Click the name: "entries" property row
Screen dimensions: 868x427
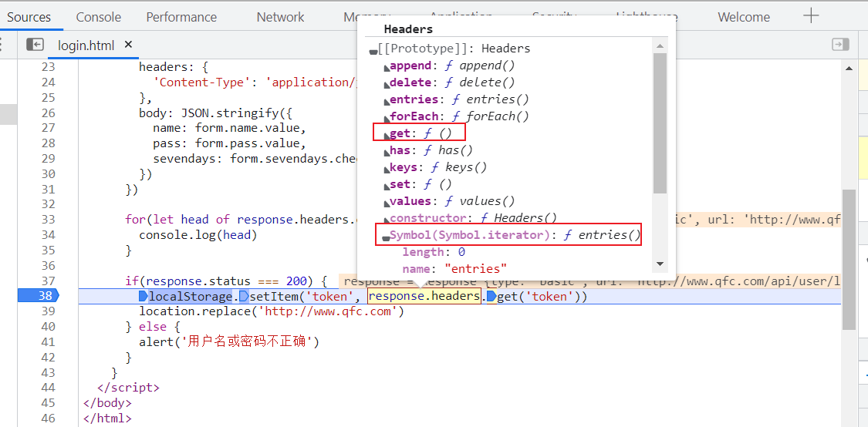[454, 269]
